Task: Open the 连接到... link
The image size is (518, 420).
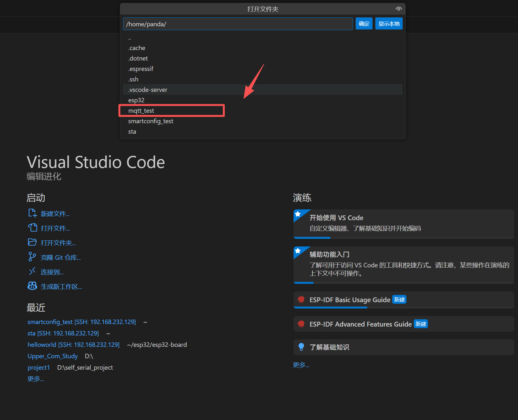Action: click(52, 272)
